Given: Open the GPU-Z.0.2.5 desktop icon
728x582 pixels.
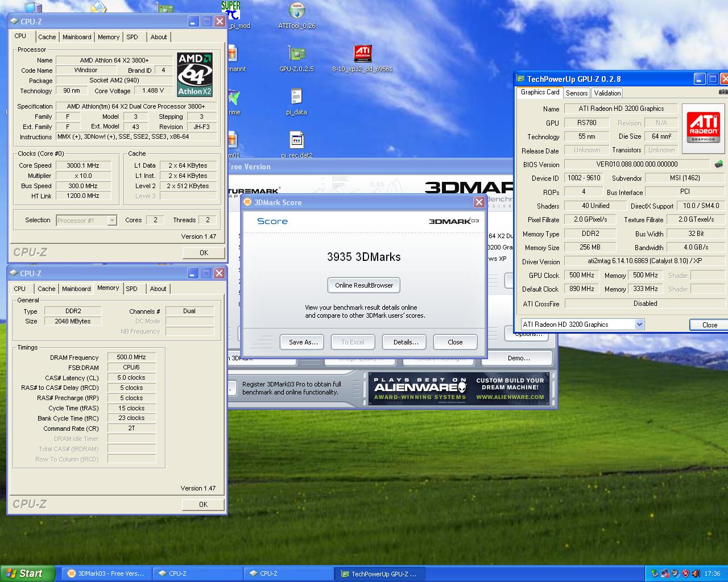Looking at the screenshot, I should (296, 59).
